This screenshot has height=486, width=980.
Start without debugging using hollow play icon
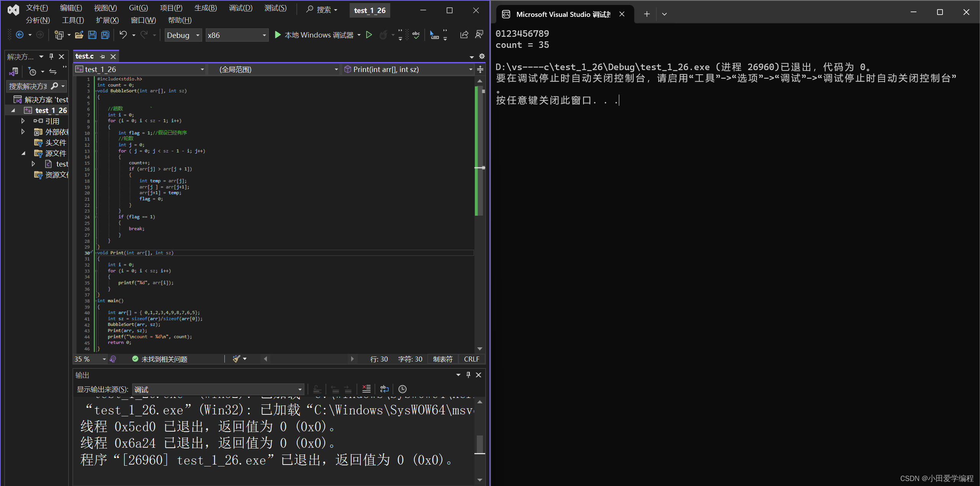(x=369, y=35)
